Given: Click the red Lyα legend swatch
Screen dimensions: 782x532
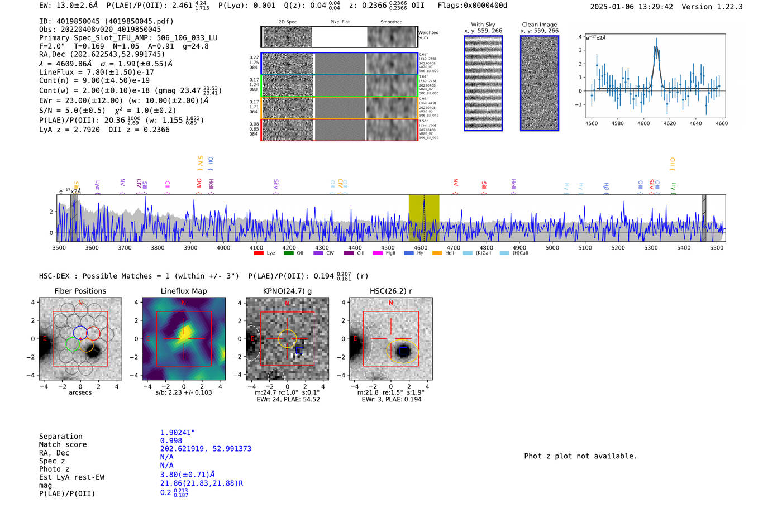Looking at the screenshot, I should [259, 253].
